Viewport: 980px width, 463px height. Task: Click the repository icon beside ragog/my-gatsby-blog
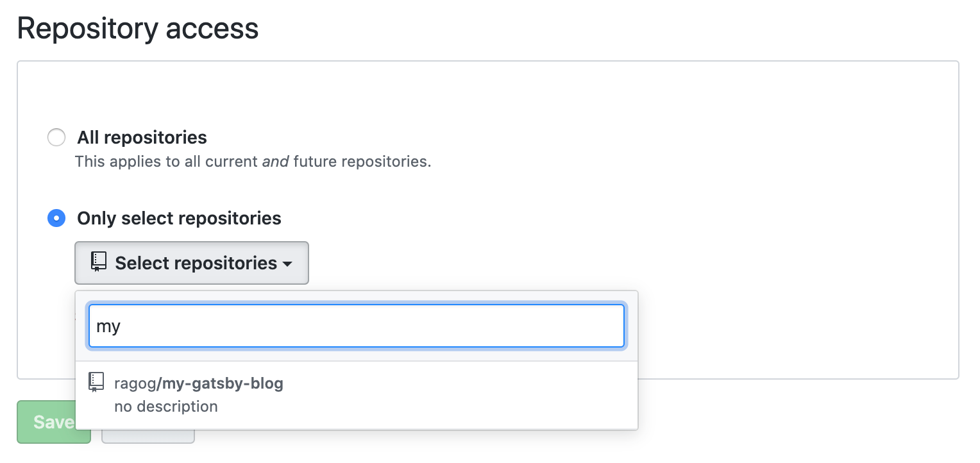click(96, 382)
